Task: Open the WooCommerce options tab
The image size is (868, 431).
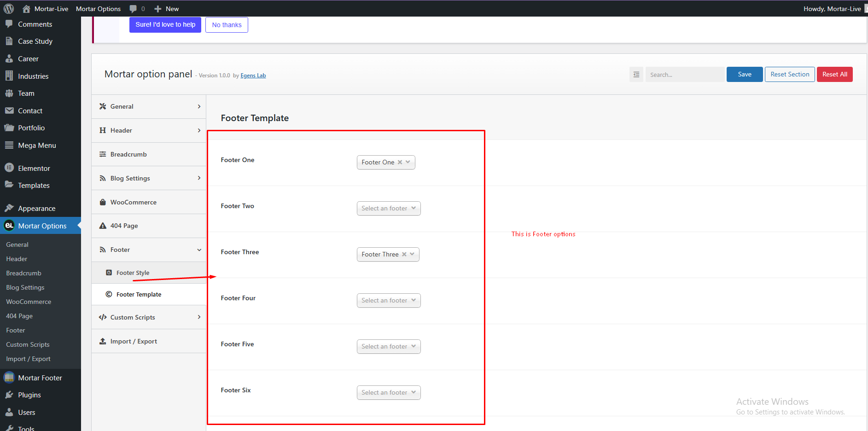Action: coord(149,202)
